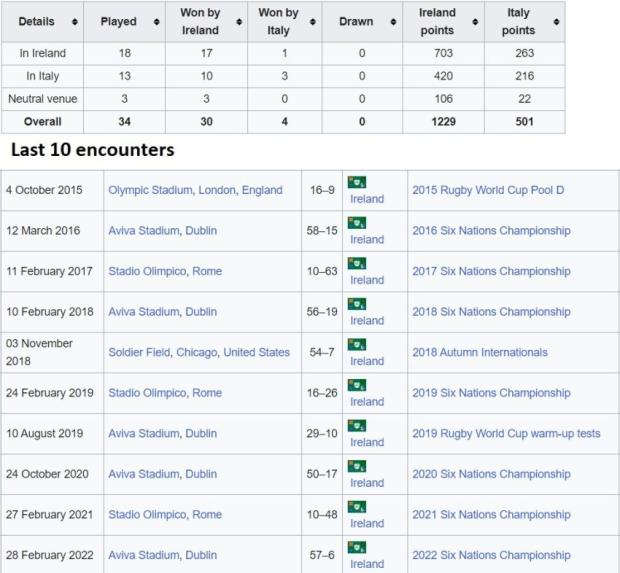
Task: Click the date 03 November 2018
Action: pyautogui.click(x=39, y=352)
